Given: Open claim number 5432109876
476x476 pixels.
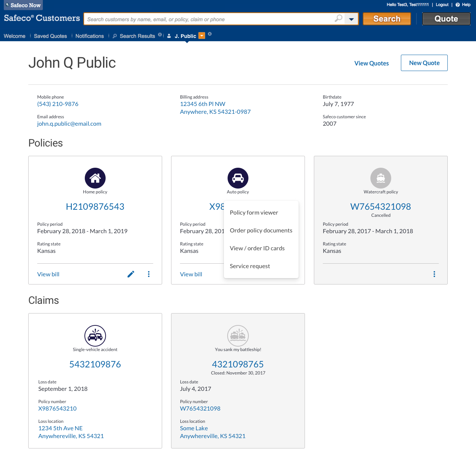Looking at the screenshot, I should 95,364.
